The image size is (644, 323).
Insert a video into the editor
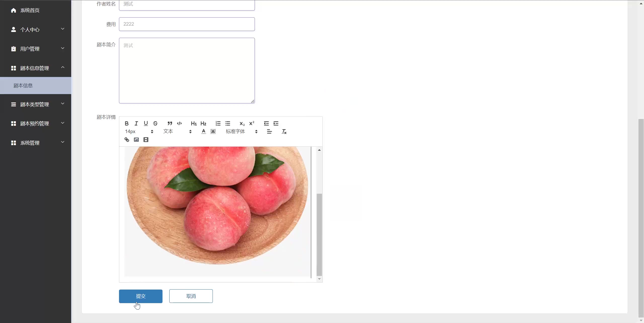[x=146, y=140]
